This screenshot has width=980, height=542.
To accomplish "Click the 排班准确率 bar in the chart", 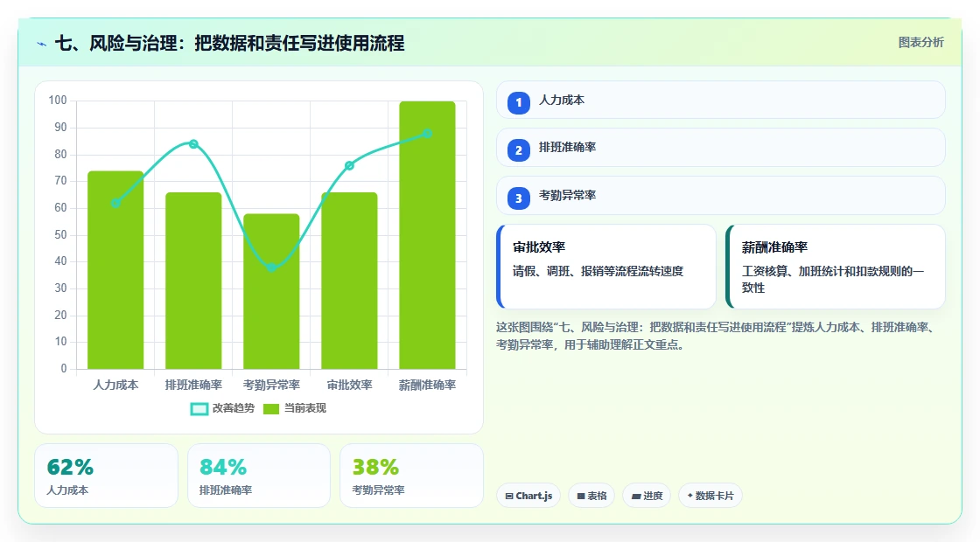I will [193, 281].
